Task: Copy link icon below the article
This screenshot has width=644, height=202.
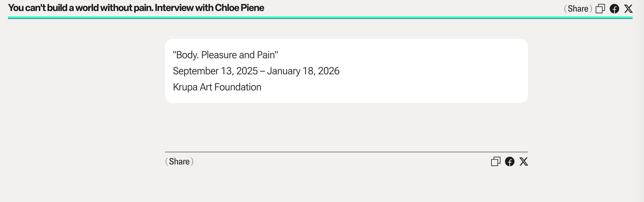Action: [495, 162]
